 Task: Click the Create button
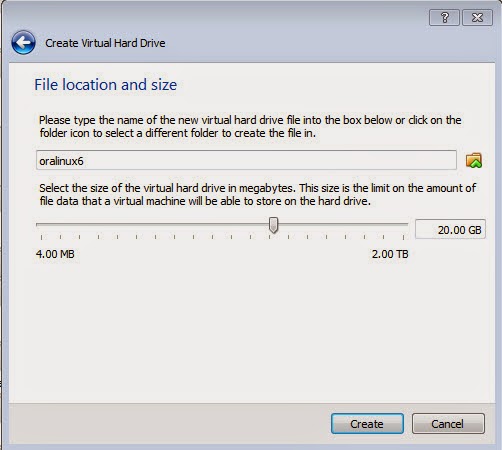pos(367,424)
